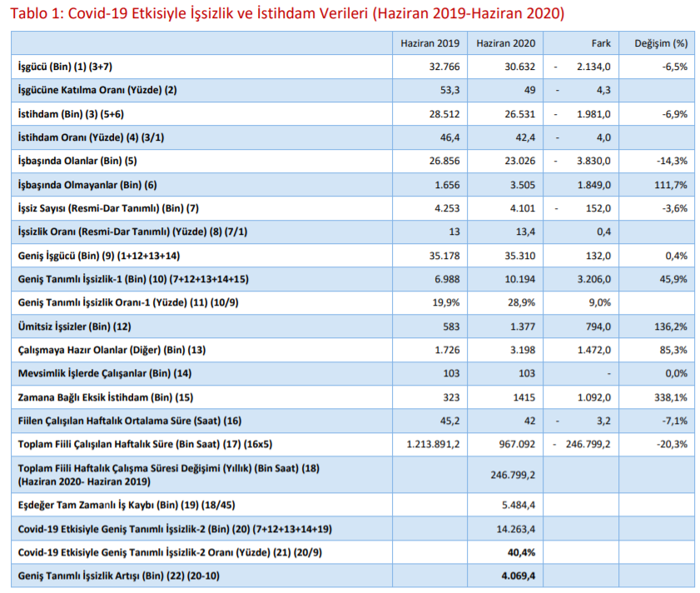Select the "Eşdeğer Tam Zamanlı İş Kaybı" row label
The image size is (700, 593).
pyautogui.click(x=123, y=505)
